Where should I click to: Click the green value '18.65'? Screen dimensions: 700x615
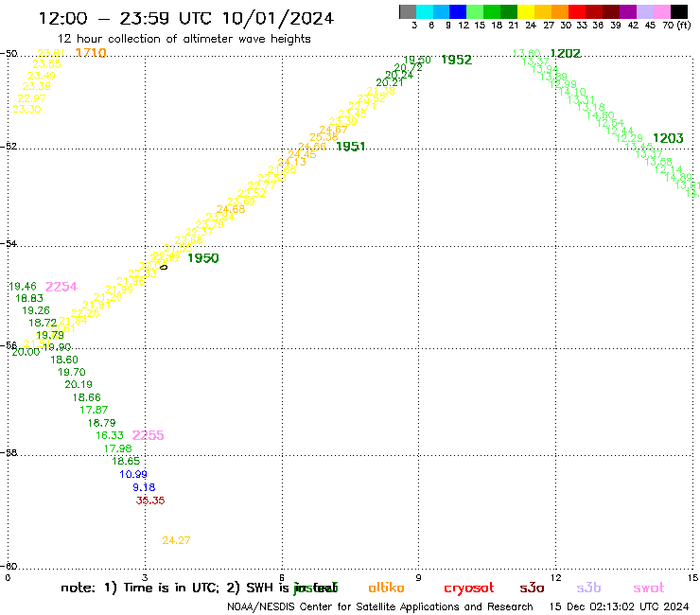point(126,461)
